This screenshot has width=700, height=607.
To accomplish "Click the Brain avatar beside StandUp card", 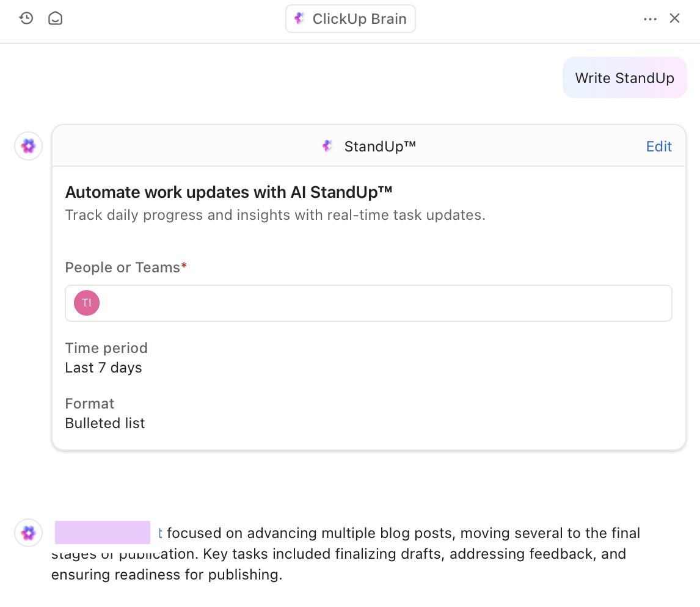I will [x=28, y=146].
